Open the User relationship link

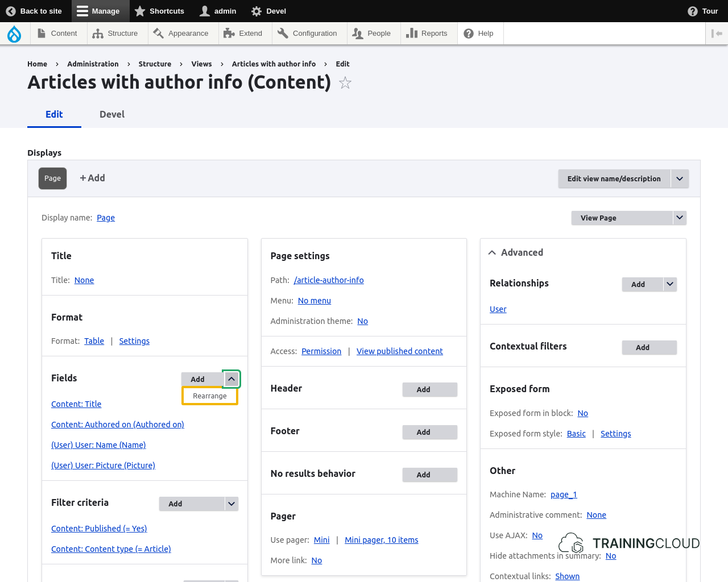point(498,309)
